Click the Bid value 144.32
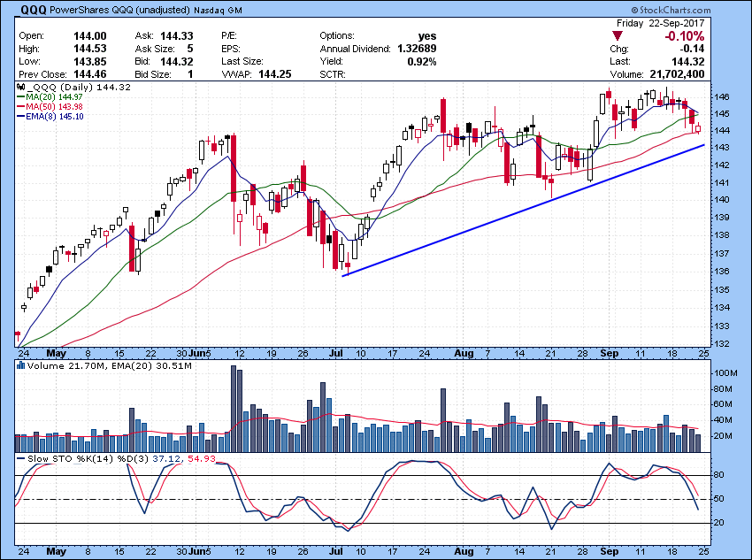This screenshot has height=560, width=752. tap(176, 61)
